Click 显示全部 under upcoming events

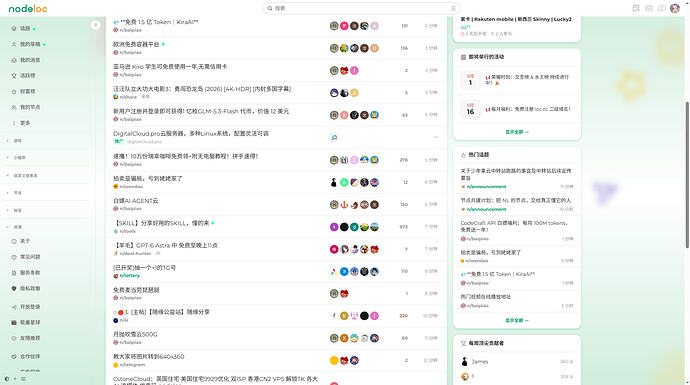click(x=517, y=132)
